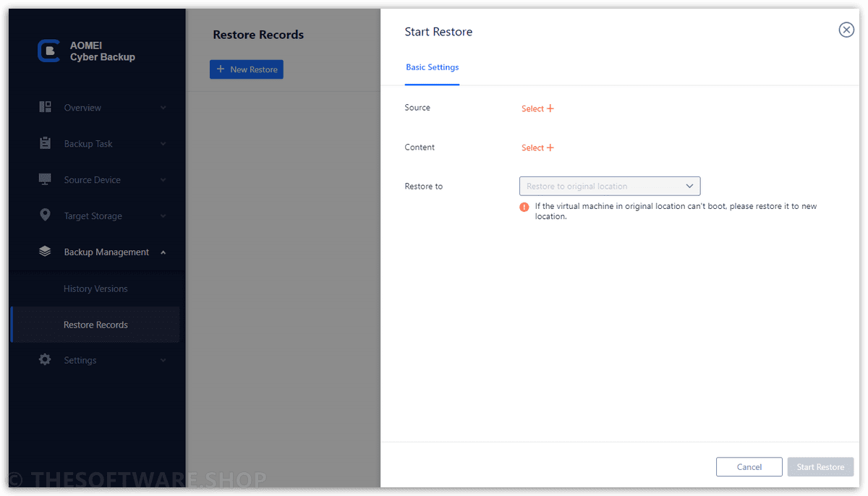The width and height of the screenshot is (868, 496).
Task: Click the Start Restore button at bottom
Action: (820, 467)
